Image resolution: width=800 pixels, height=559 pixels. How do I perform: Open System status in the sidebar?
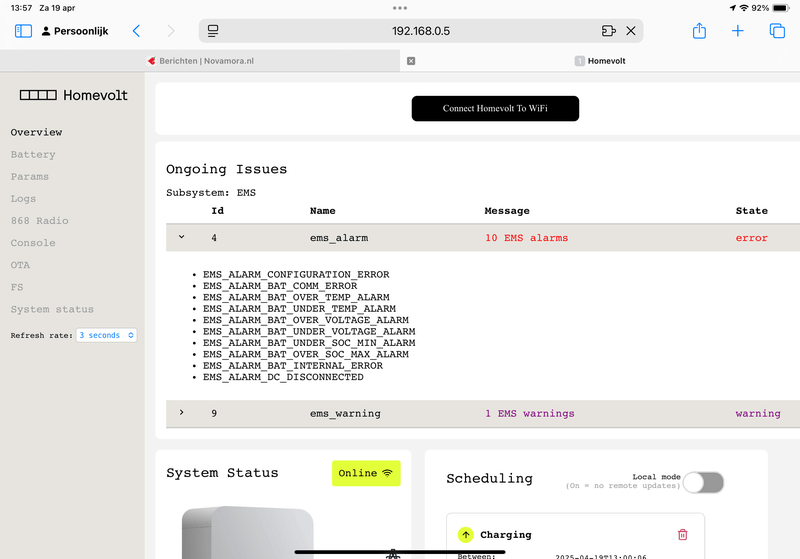tap(52, 310)
